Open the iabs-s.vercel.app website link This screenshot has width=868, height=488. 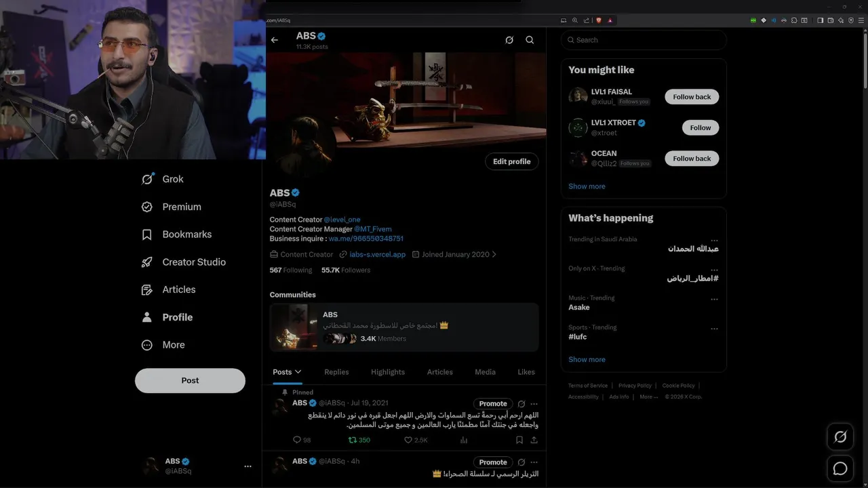pyautogui.click(x=377, y=255)
